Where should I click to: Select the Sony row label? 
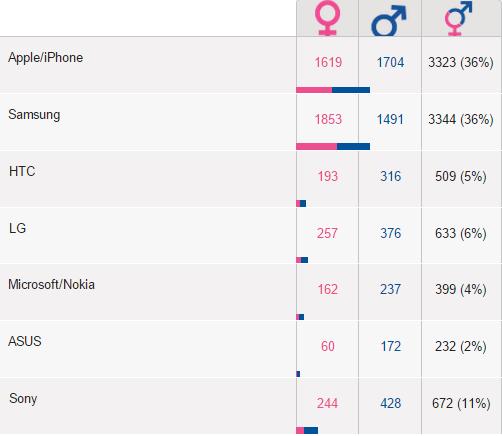[23, 399]
